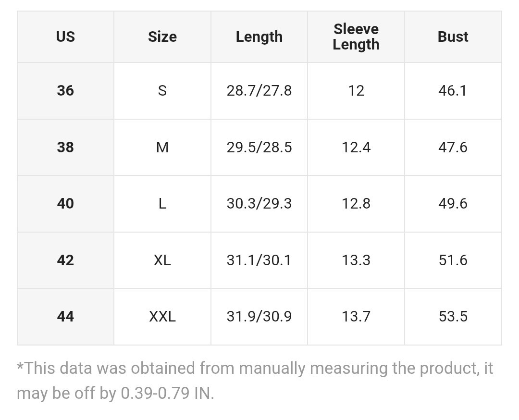The width and height of the screenshot is (519, 420).
Task: Click the 28.7/27.8 length value
Action: [x=259, y=90]
